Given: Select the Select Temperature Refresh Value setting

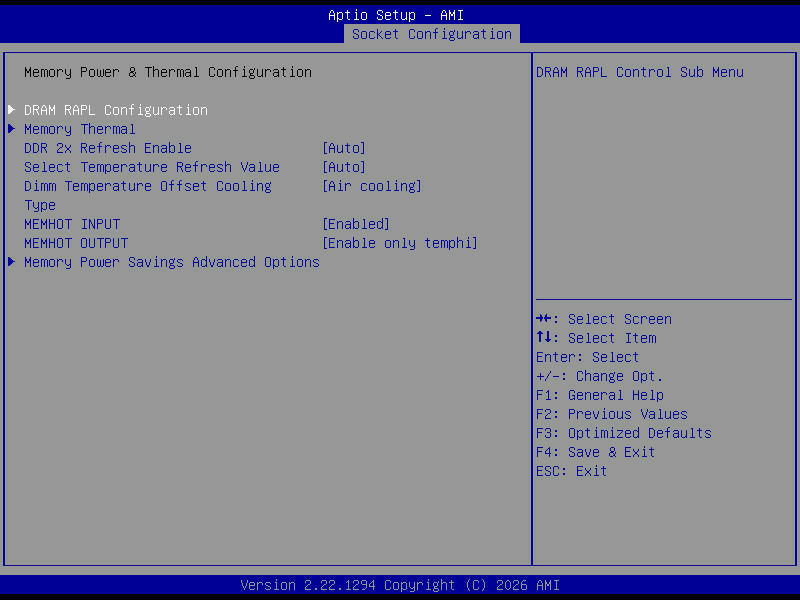Looking at the screenshot, I should point(152,167).
